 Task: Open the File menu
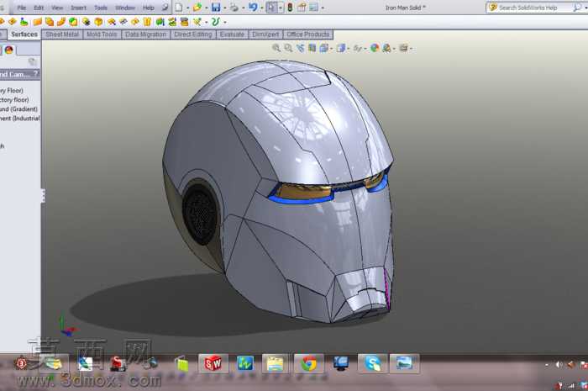coord(21,8)
